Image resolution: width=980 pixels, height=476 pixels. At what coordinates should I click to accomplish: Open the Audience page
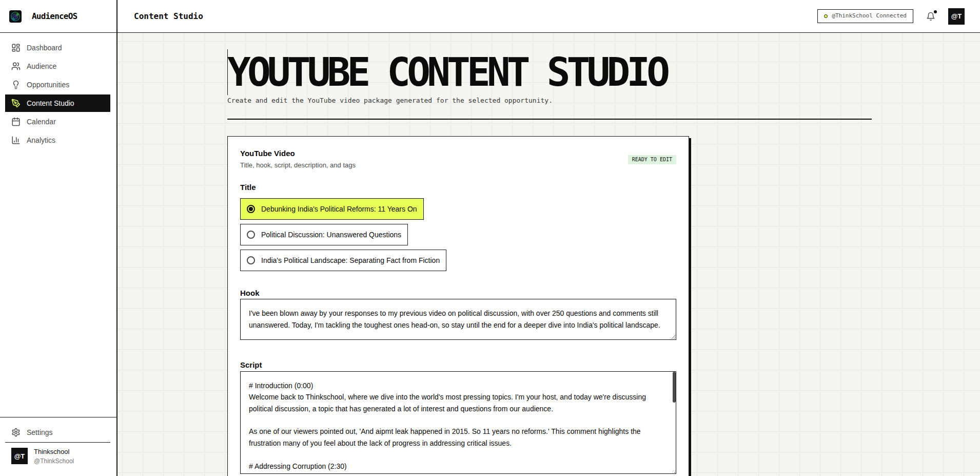tap(57, 66)
